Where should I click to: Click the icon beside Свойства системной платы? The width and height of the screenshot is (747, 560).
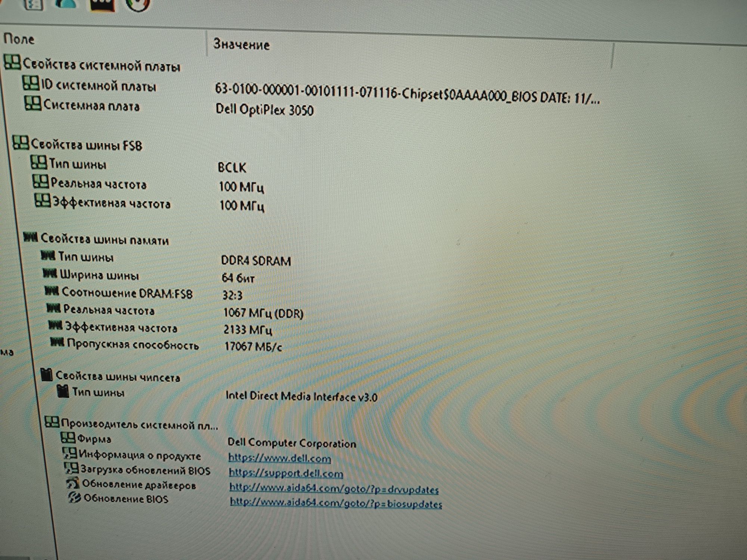click(12, 62)
